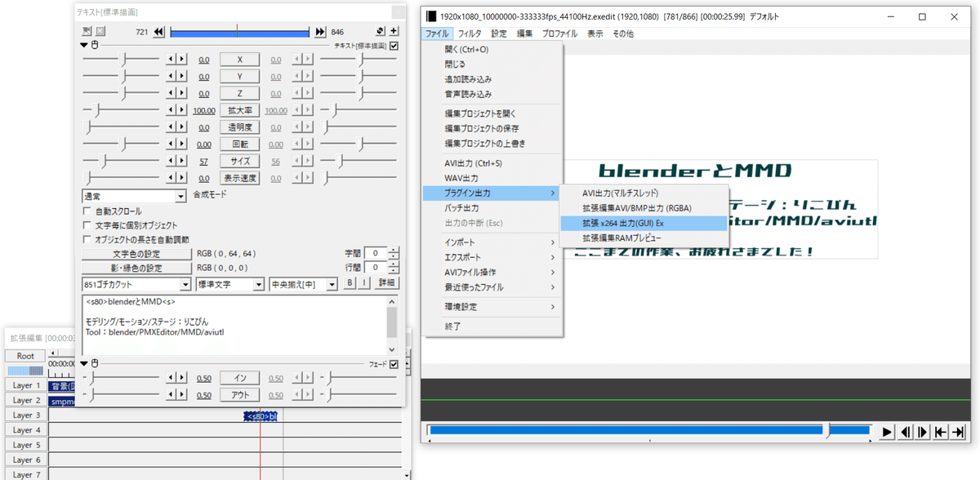
Task: Click the 行間 spinner arrows
Action: click(394, 268)
